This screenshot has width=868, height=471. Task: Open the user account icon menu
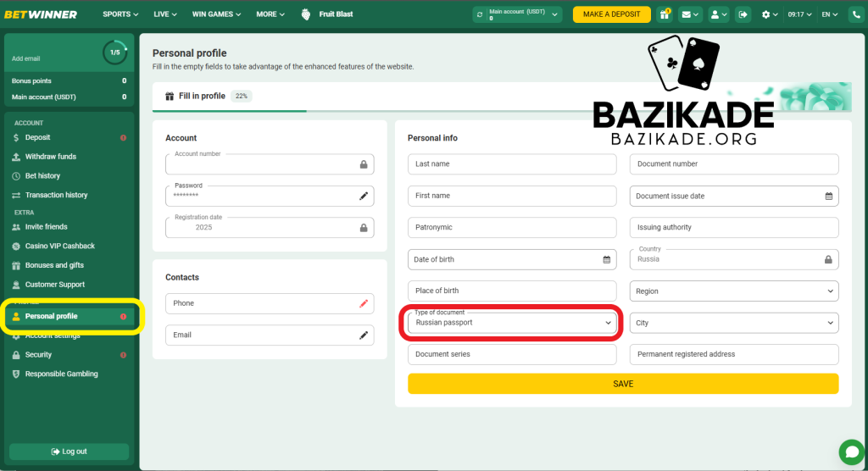click(x=719, y=14)
